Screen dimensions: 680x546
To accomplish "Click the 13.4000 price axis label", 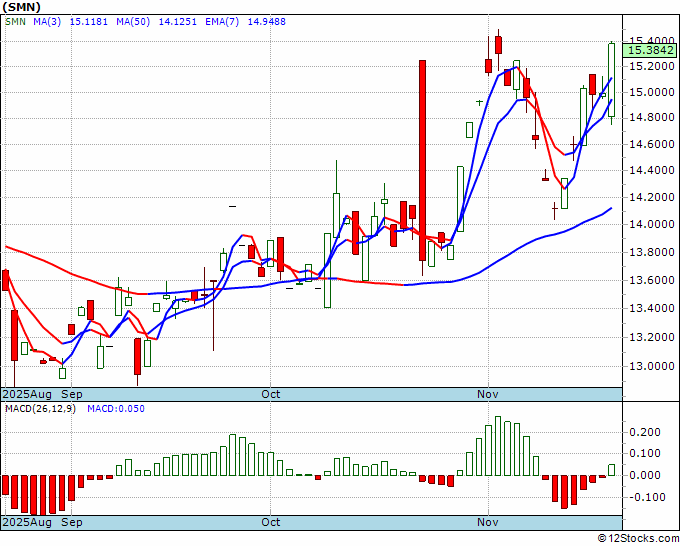I will coord(651,308).
